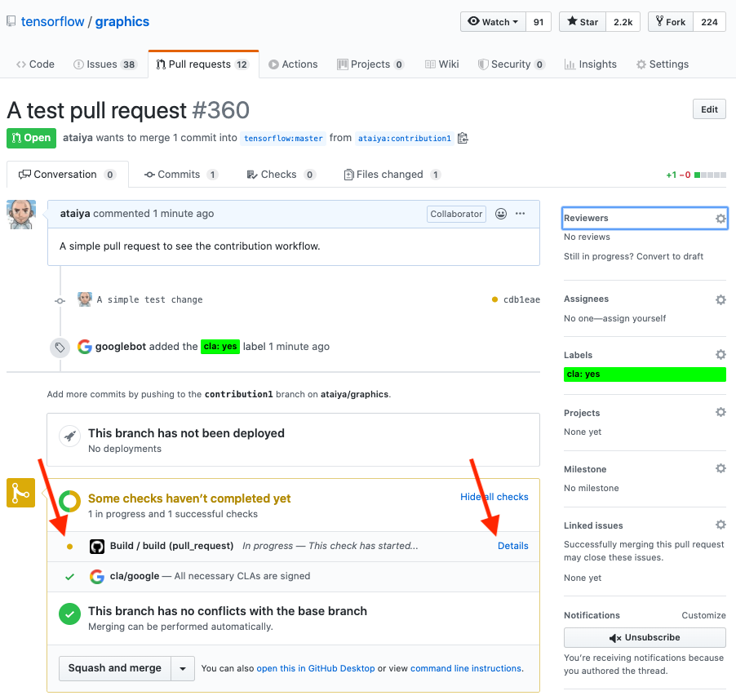Open the emoji reaction picker on comment

pos(501,214)
